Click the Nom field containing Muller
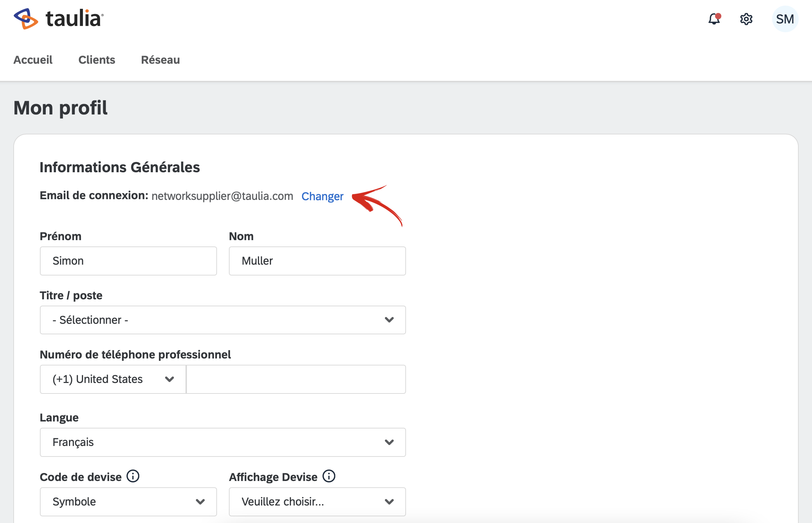812x523 pixels. coord(317,261)
